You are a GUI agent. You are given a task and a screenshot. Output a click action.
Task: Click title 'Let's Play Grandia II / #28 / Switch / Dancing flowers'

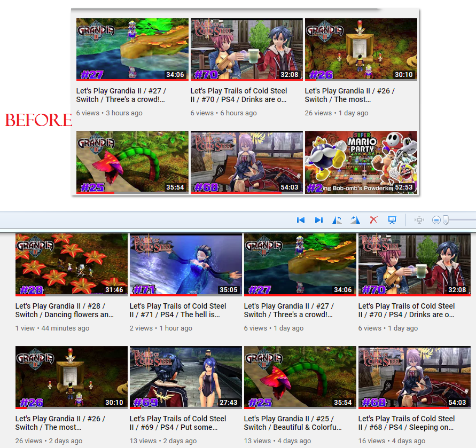pos(64,310)
